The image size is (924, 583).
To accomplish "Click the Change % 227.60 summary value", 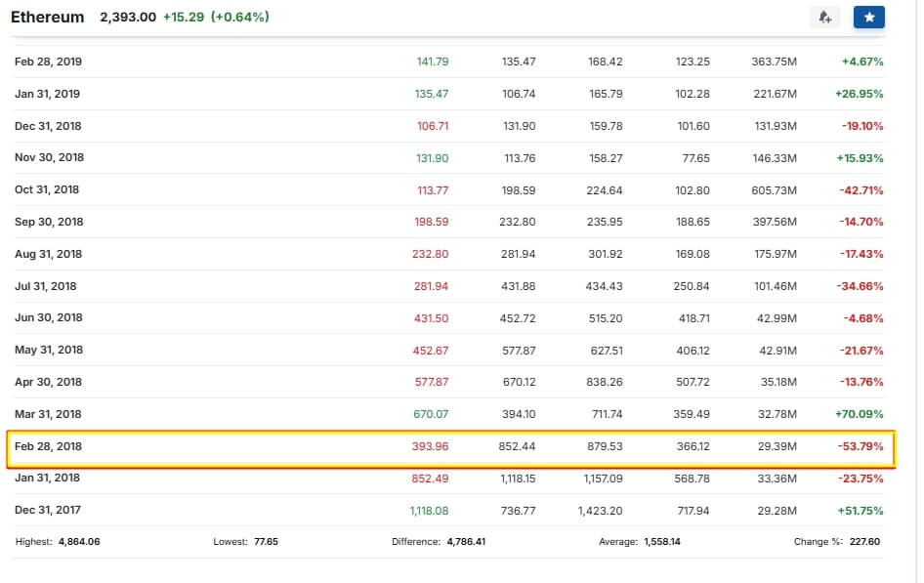I will [x=864, y=541].
